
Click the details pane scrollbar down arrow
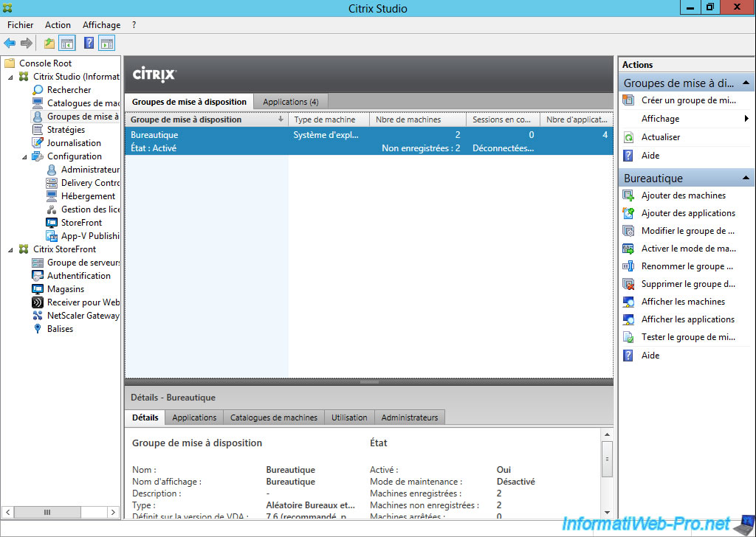pos(607,513)
